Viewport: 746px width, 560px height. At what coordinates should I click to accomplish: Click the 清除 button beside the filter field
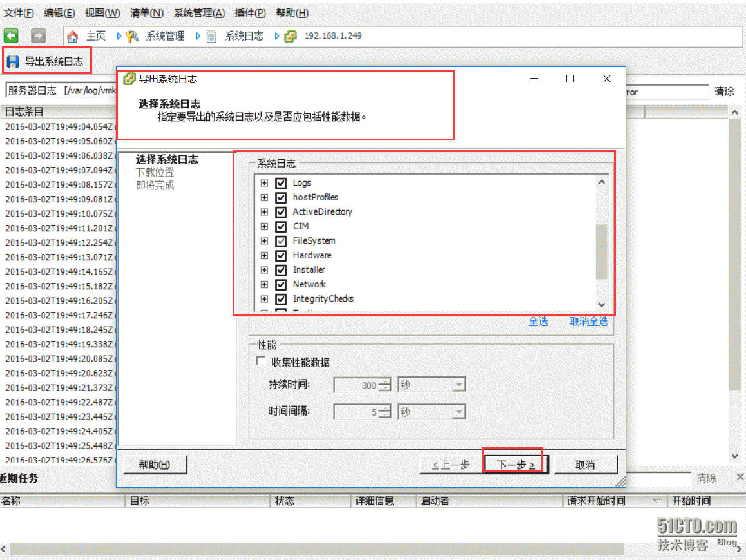[x=724, y=92]
